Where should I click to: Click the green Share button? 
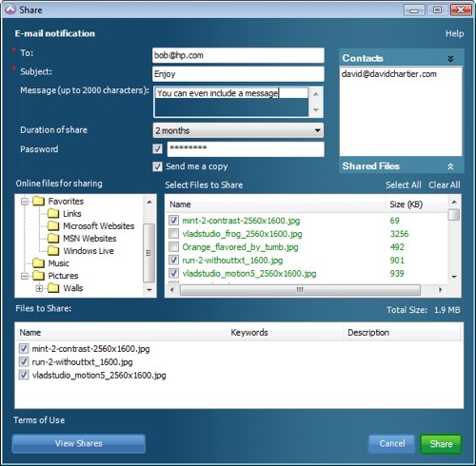441,443
